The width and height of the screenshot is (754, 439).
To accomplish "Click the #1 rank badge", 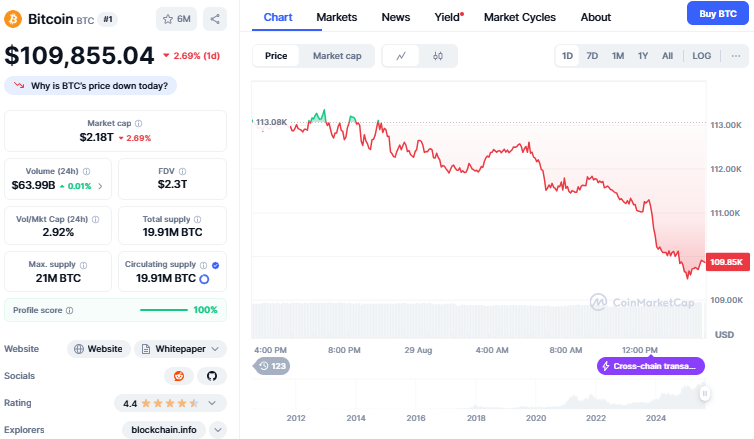I will [108, 19].
